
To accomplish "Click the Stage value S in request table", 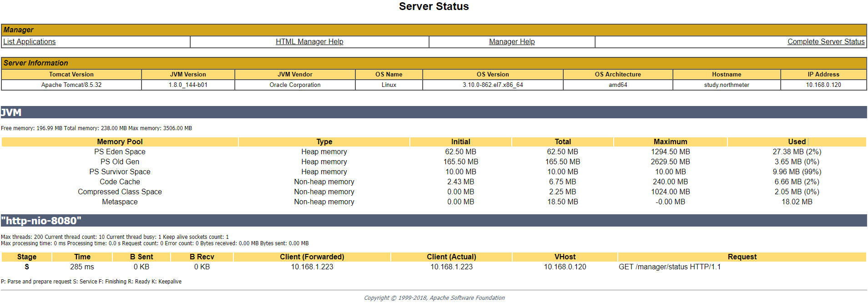I will click(x=27, y=267).
